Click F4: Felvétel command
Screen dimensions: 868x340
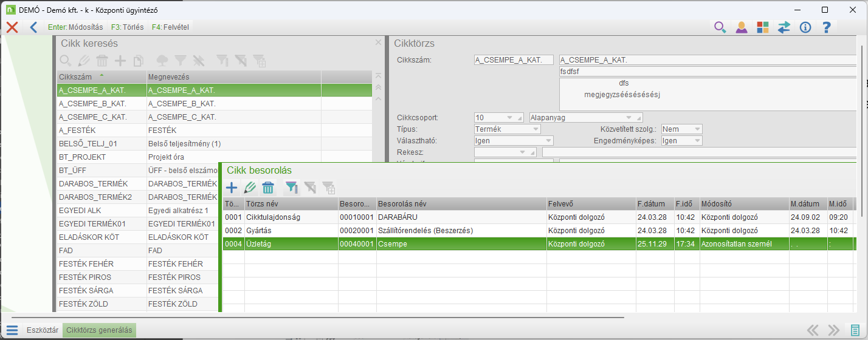point(170,27)
